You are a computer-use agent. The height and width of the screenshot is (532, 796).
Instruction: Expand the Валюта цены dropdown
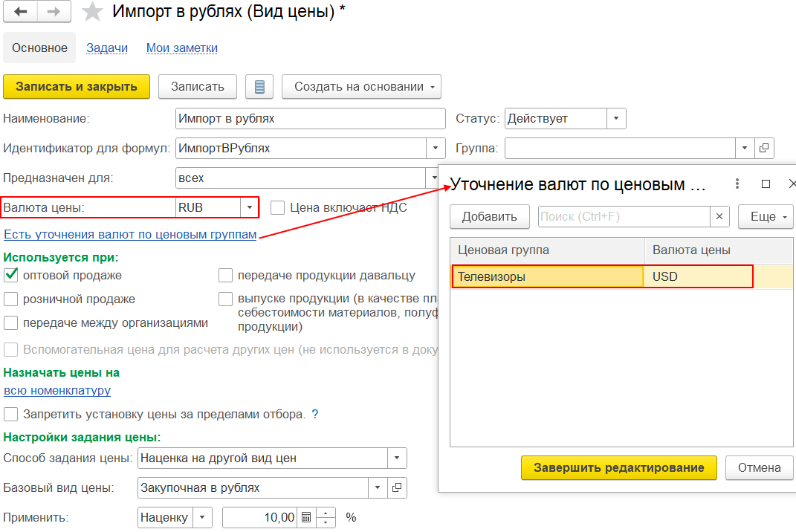(x=250, y=207)
